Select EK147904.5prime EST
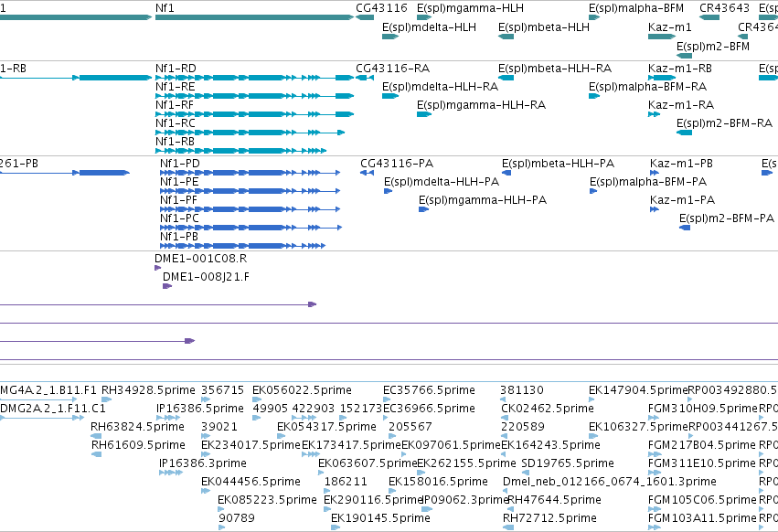This screenshot has height=532, width=778. point(591,399)
